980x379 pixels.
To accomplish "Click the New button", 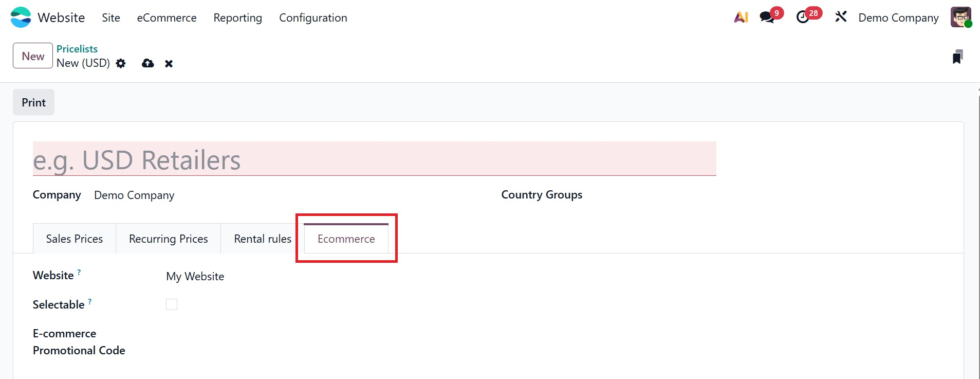I will pyautogui.click(x=33, y=56).
